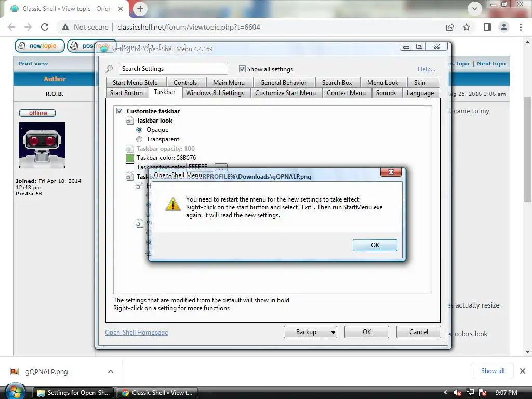This screenshot has height=399, width=532.
Task: Click Show all downloads
Action: tap(493, 371)
